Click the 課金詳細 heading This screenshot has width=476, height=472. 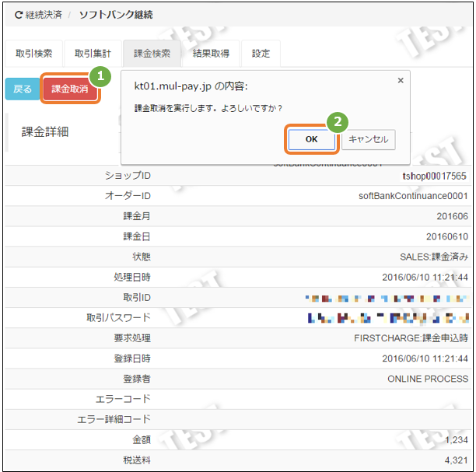coord(45,132)
